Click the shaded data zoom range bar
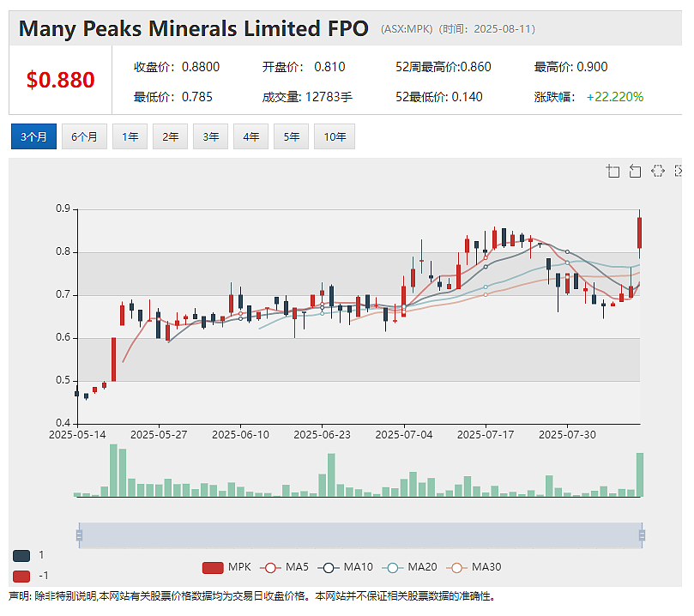694x616 pixels. (x=360, y=535)
